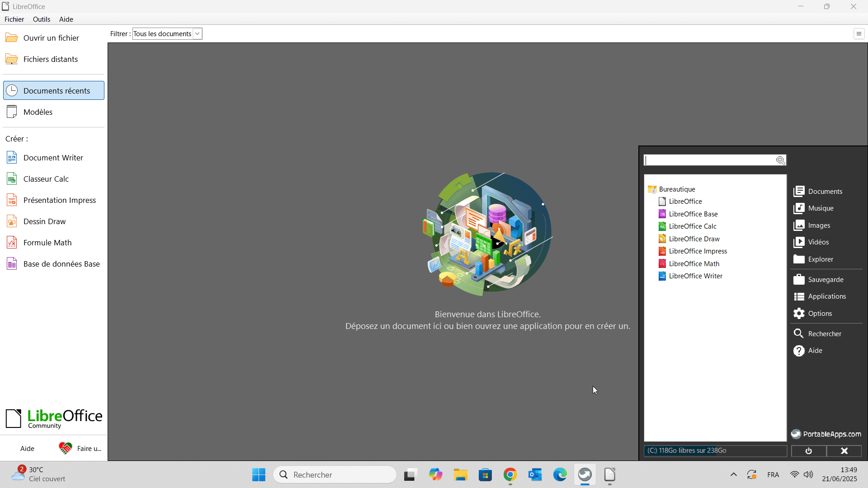Click Fichiers distants folder icon
The image size is (868, 488).
click(x=12, y=59)
